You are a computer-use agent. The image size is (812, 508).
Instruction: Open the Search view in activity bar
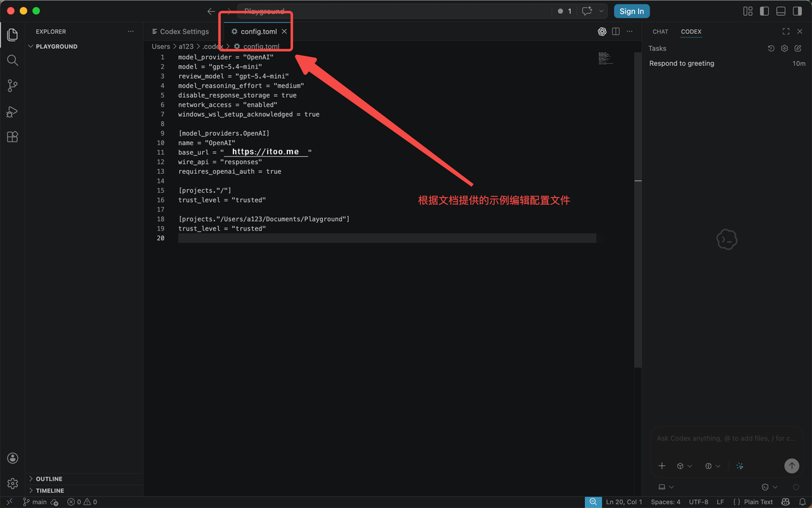tap(12, 60)
